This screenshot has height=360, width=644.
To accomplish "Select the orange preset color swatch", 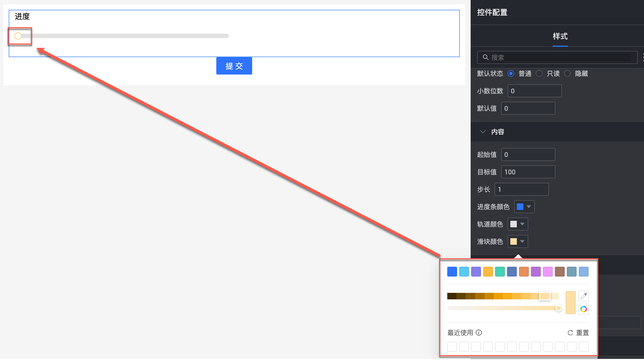I will [524, 272].
